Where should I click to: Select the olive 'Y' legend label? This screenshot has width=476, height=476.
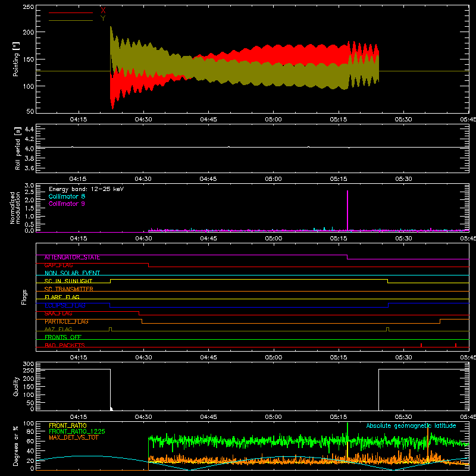(103, 18)
